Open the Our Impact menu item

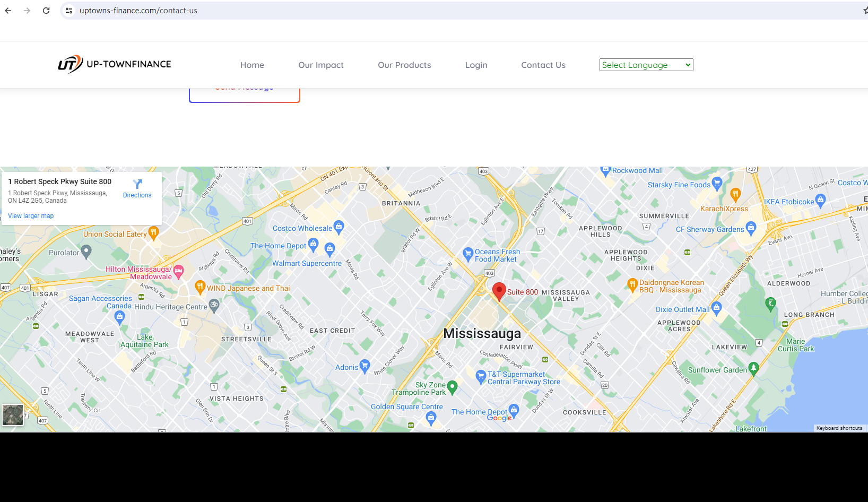click(321, 65)
